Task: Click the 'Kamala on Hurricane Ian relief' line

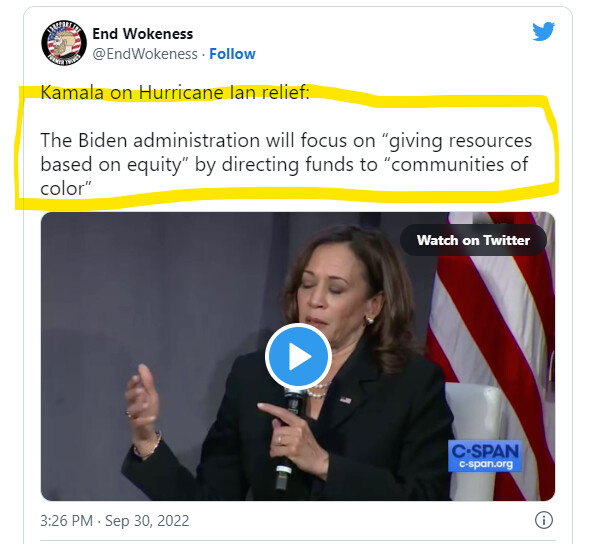Action: click(175, 93)
